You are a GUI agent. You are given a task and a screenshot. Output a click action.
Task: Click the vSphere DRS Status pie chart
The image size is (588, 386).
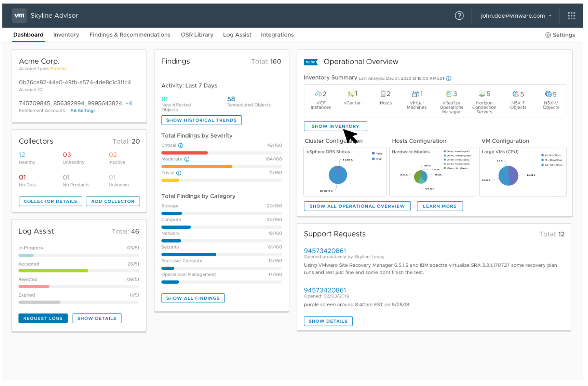pyautogui.click(x=338, y=175)
